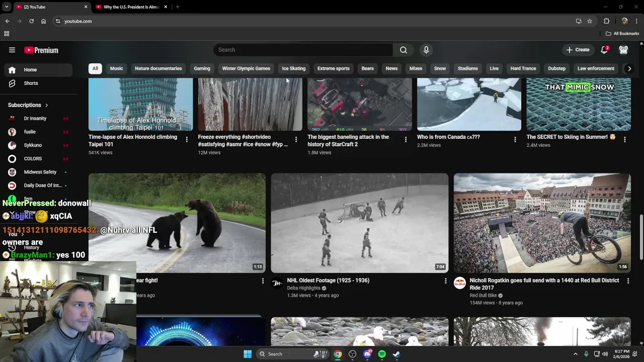Click the Red Bull channel avatar

[x=459, y=283]
